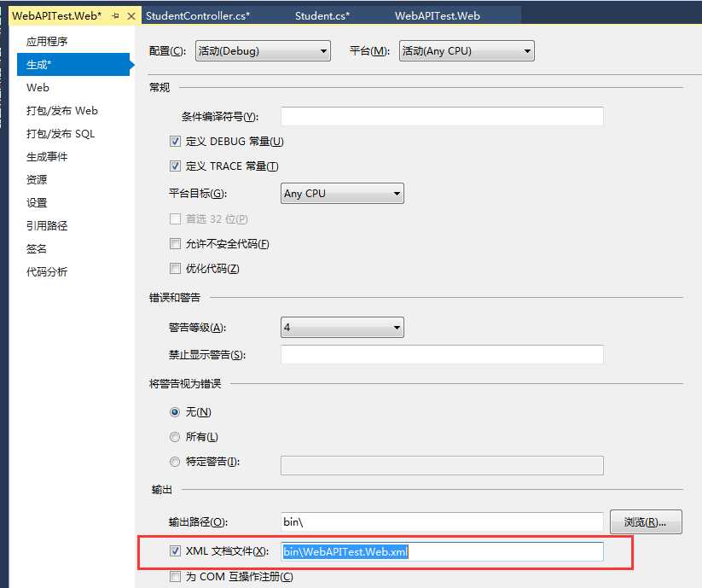Open the 资源 page
Screen dimensions: 702x588
(x=37, y=179)
